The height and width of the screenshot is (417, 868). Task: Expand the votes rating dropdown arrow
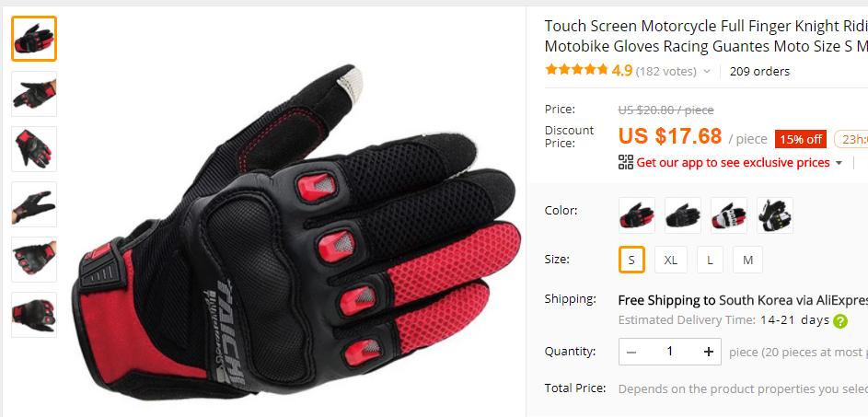[x=707, y=72]
